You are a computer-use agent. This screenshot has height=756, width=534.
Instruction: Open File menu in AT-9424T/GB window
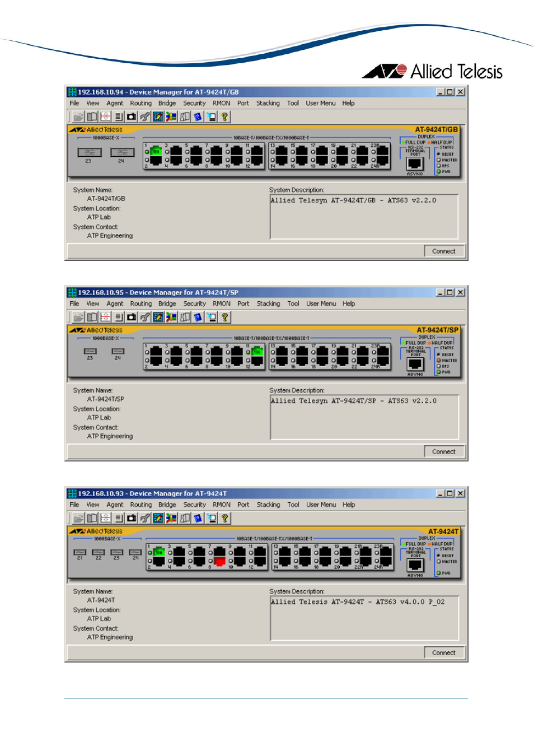(x=74, y=104)
